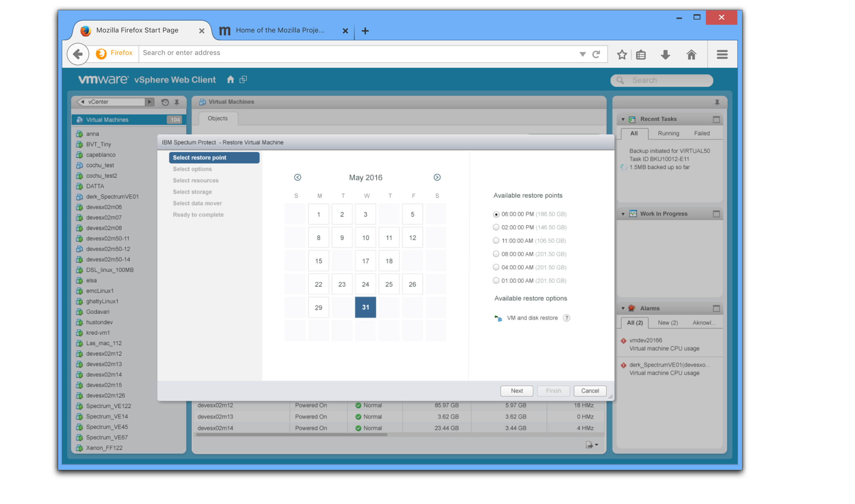Select Virtual Machines in navigator
This screenshot has width=855, height=504.
point(129,120)
